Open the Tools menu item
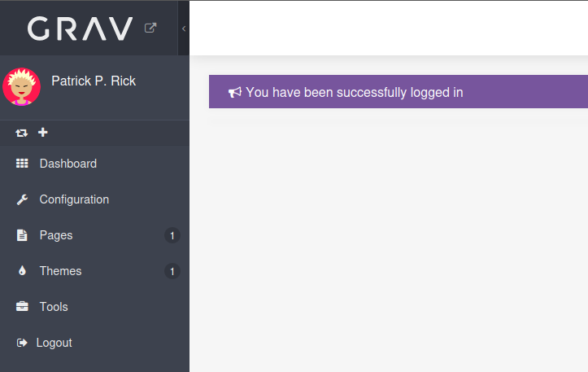 coord(54,307)
